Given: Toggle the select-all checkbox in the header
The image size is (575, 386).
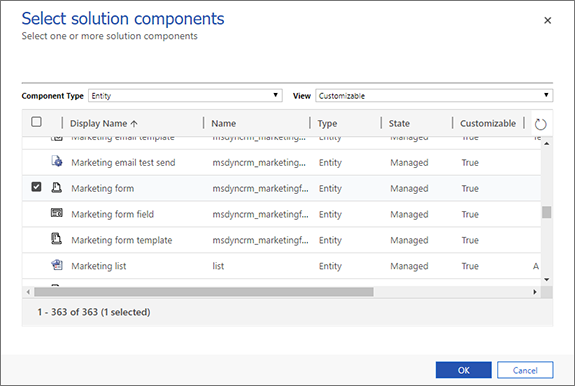Looking at the screenshot, I should [36, 122].
